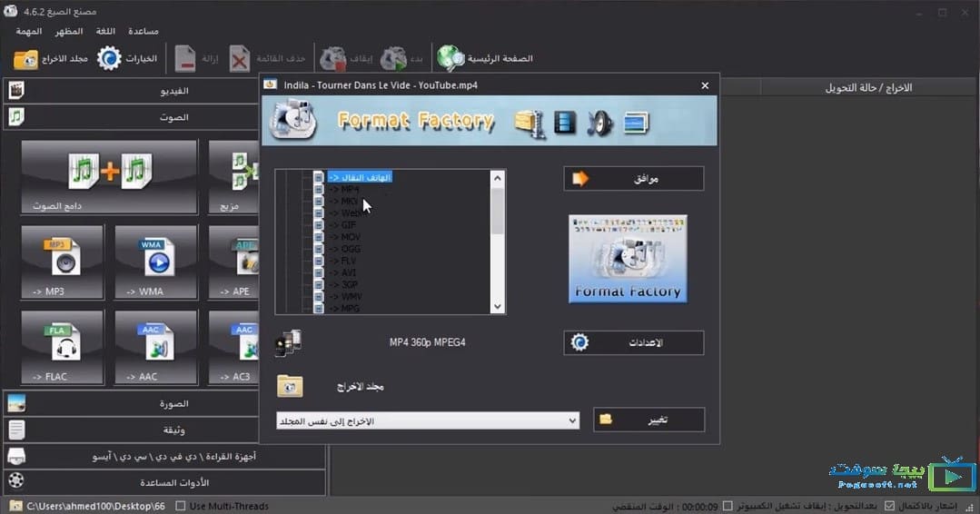Select the -> FLV format row
Screen dimensions: 980x514
342,261
